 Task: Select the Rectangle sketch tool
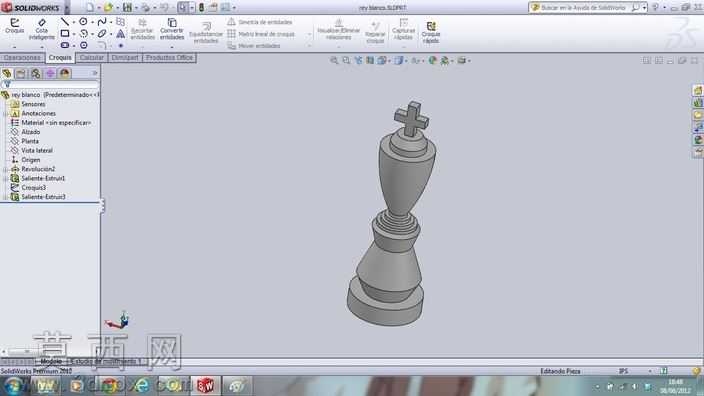point(65,34)
